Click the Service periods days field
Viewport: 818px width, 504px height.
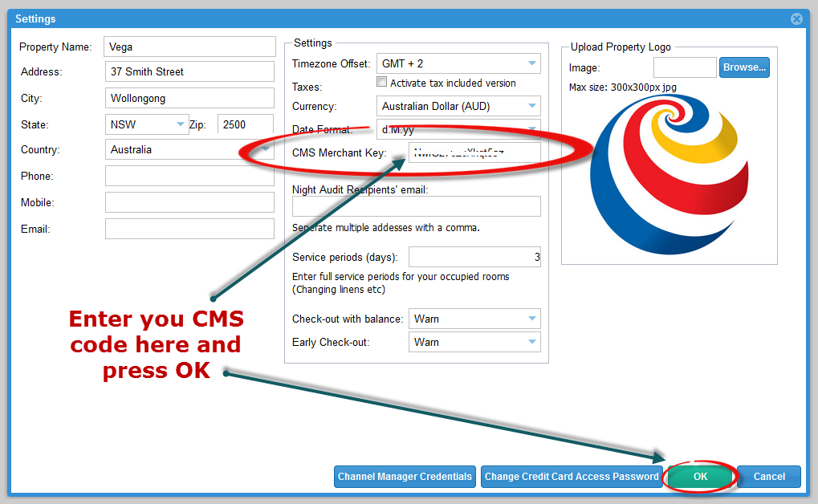point(474,257)
